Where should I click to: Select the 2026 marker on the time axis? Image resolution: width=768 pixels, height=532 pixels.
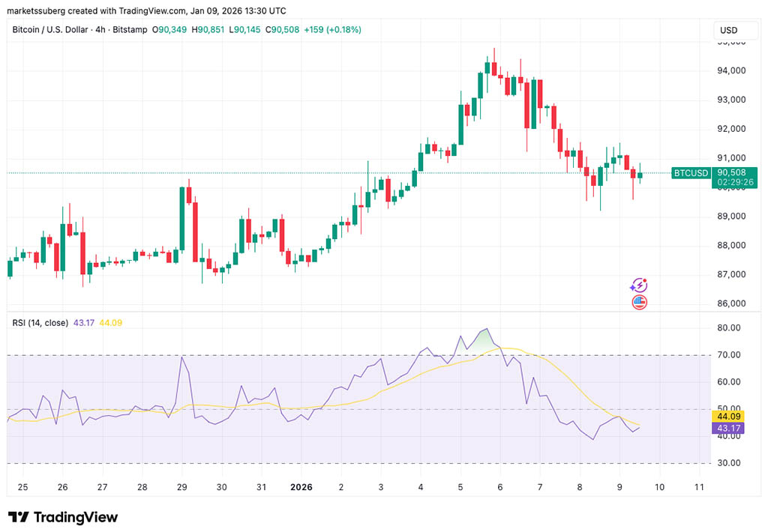301,487
